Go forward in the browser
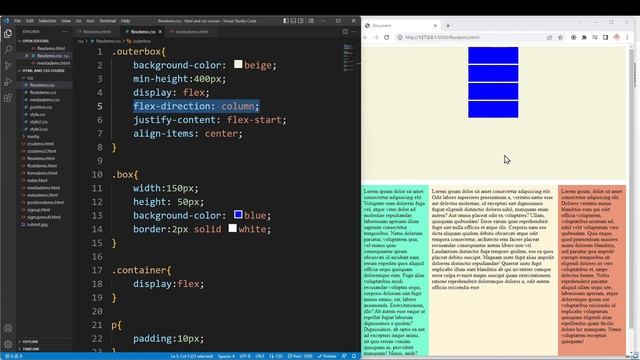Screen dimensions: 640x360 [x=376, y=37]
